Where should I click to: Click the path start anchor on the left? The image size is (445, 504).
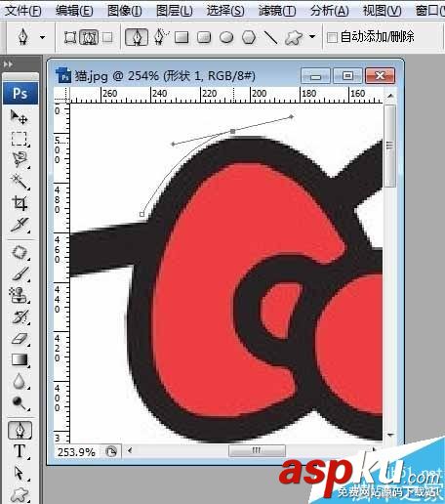pos(142,214)
